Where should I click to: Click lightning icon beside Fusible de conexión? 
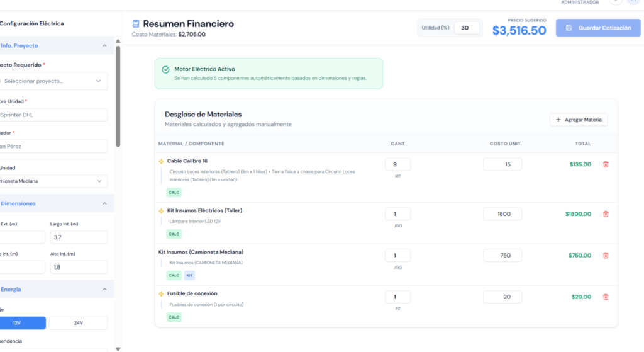point(161,293)
